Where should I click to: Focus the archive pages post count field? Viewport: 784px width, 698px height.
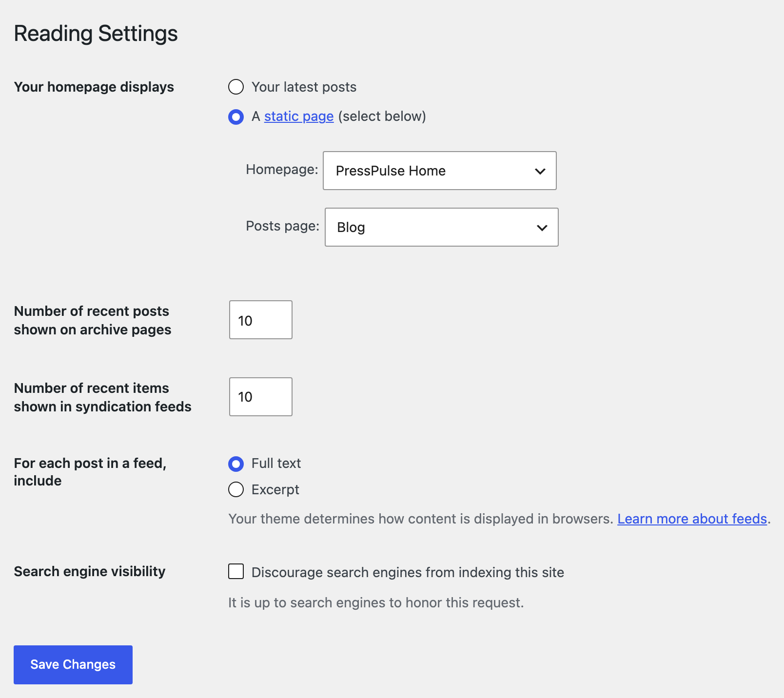[x=261, y=320]
